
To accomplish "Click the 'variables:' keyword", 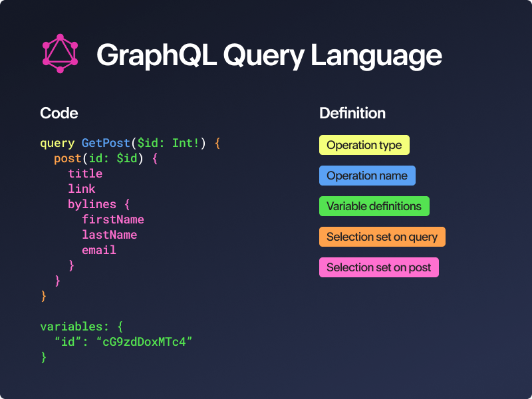I will pos(74,327).
